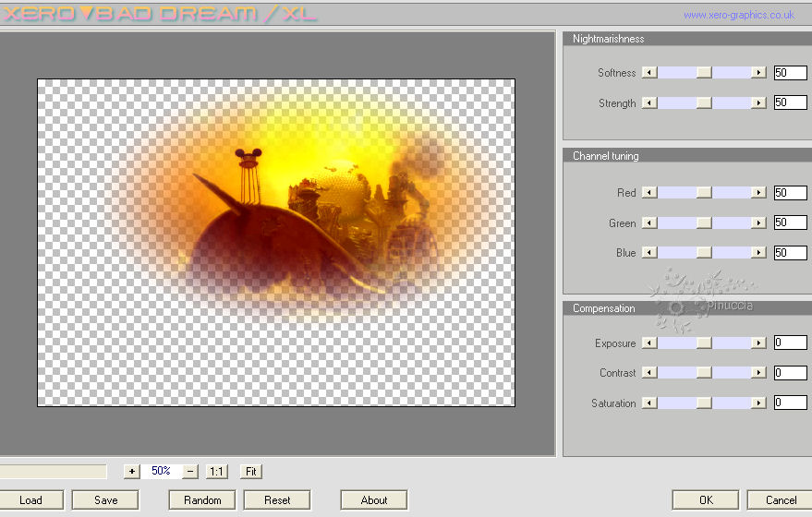Focus the Green value field
812x517 pixels.
790,222
